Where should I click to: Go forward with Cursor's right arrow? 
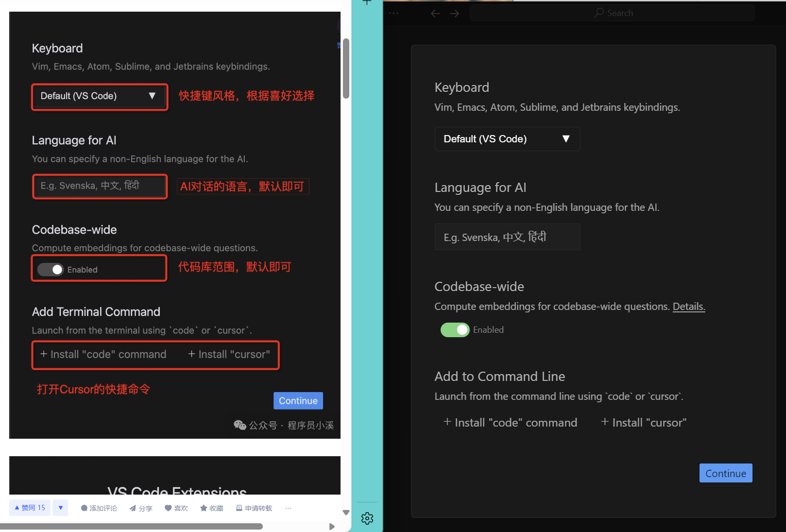pyautogui.click(x=454, y=13)
